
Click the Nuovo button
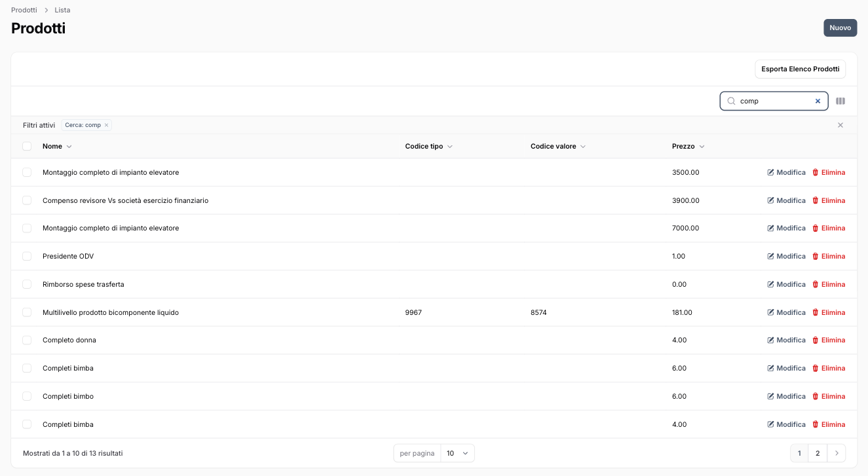pos(840,27)
